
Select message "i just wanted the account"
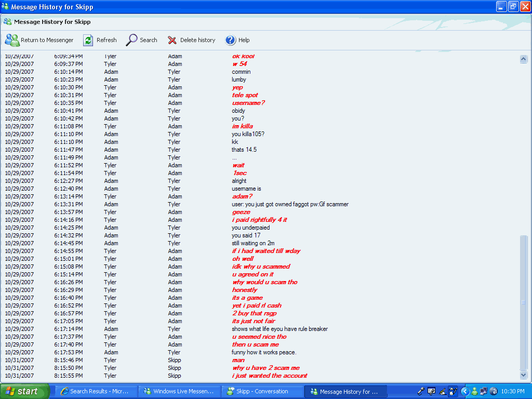click(270, 376)
